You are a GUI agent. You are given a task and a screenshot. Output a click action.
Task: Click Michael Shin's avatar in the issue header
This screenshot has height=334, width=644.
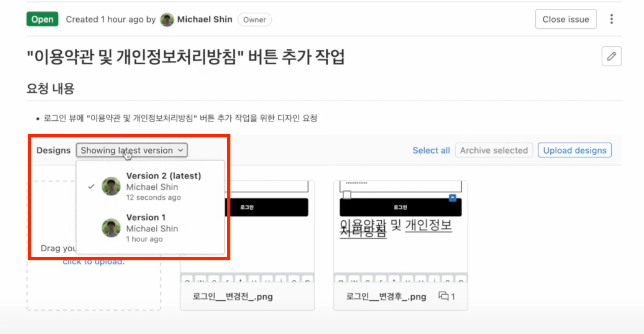167,20
